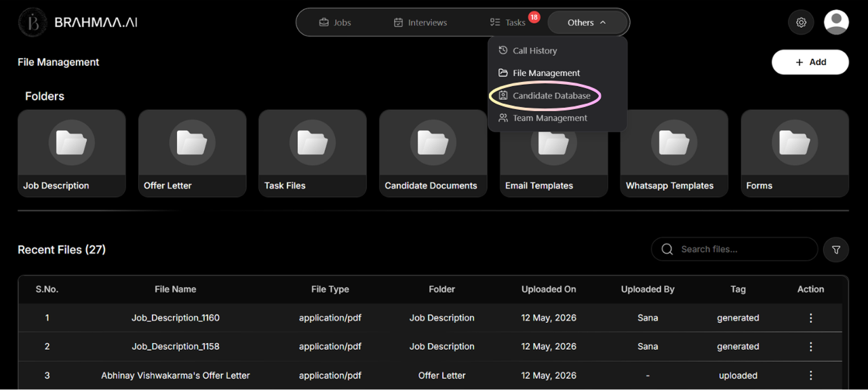The height and width of the screenshot is (390, 868).
Task: Open the Jobs tab
Action: pos(335,22)
